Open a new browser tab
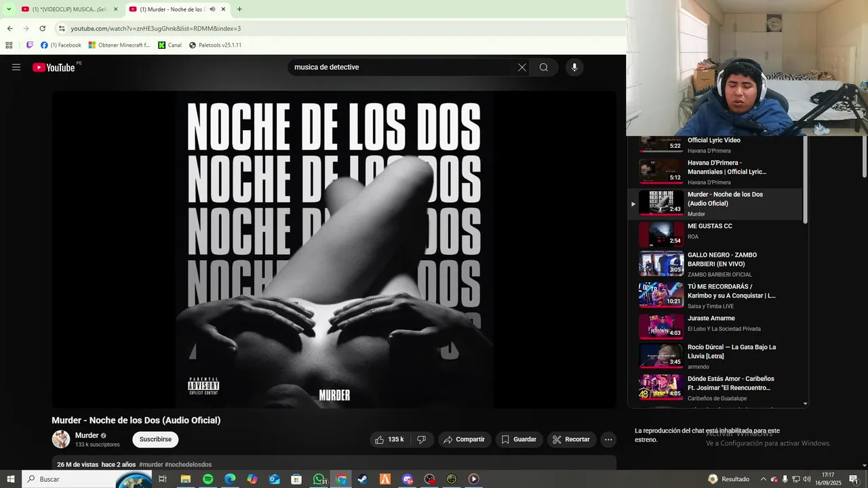 [239, 9]
